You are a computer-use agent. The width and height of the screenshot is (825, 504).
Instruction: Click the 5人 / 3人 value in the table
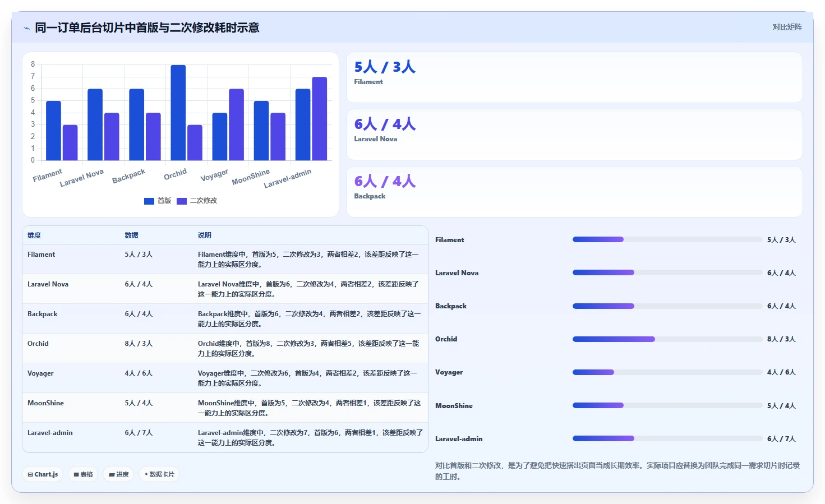coord(139,255)
